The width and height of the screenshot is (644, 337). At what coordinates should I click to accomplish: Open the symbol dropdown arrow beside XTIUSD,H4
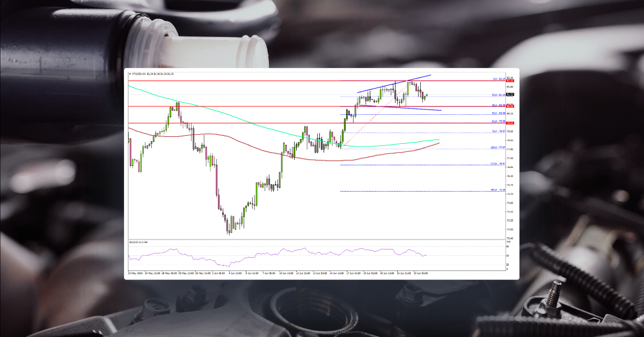[130, 74]
